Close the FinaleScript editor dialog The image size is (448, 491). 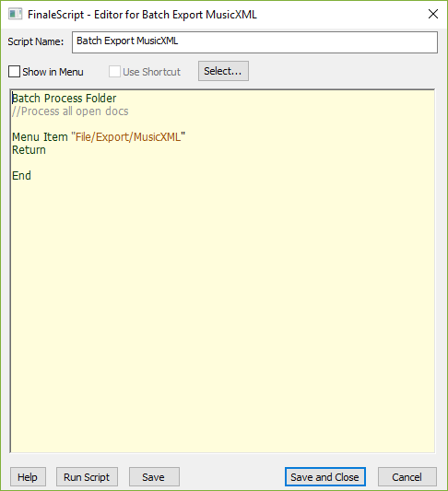tap(433, 14)
